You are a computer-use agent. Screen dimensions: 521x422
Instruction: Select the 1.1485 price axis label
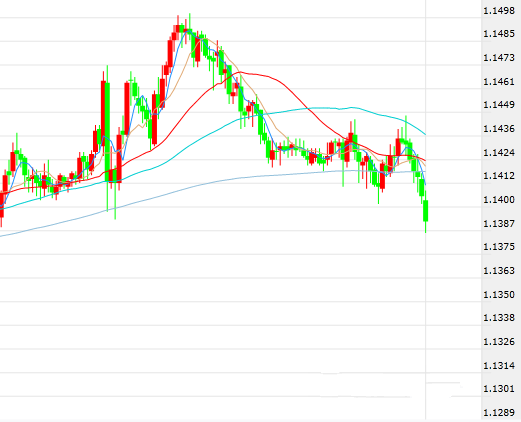click(x=499, y=34)
